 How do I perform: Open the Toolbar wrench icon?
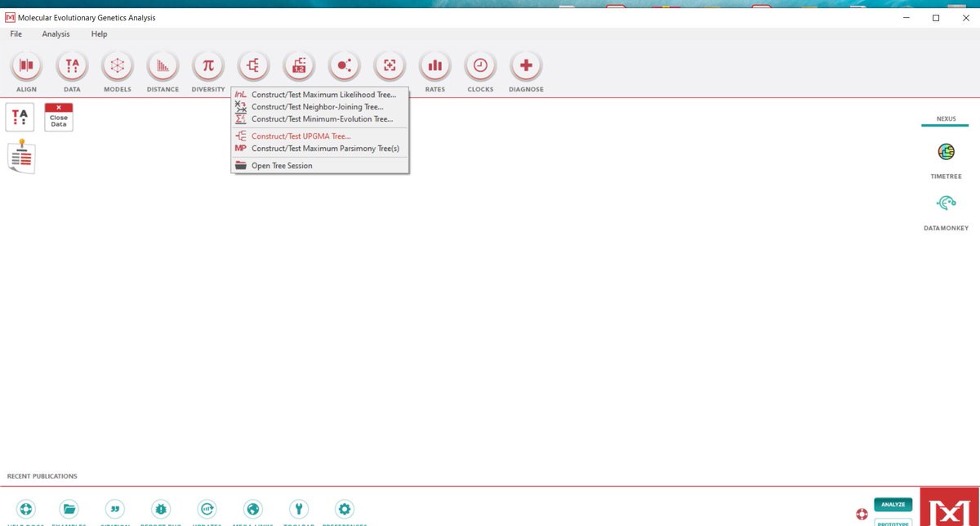pos(299,510)
